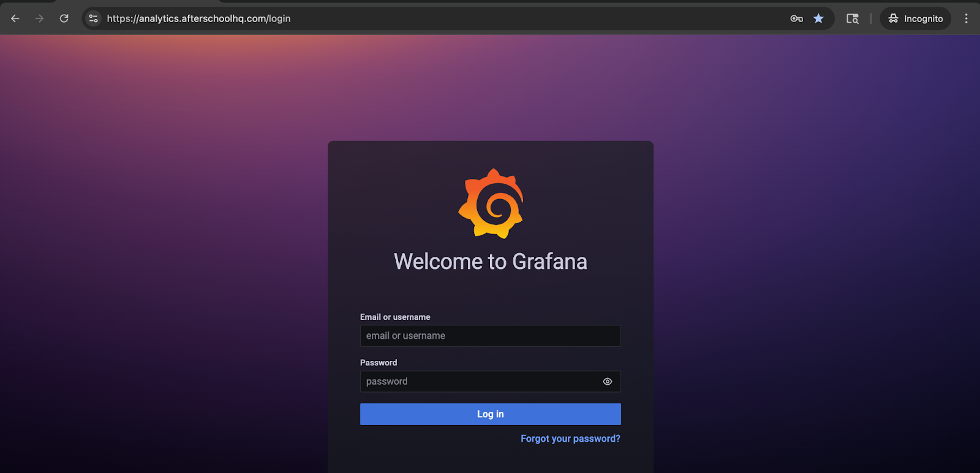Image resolution: width=980 pixels, height=473 pixels.
Task: Click the "Email or username" label
Action: [x=395, y=317]
